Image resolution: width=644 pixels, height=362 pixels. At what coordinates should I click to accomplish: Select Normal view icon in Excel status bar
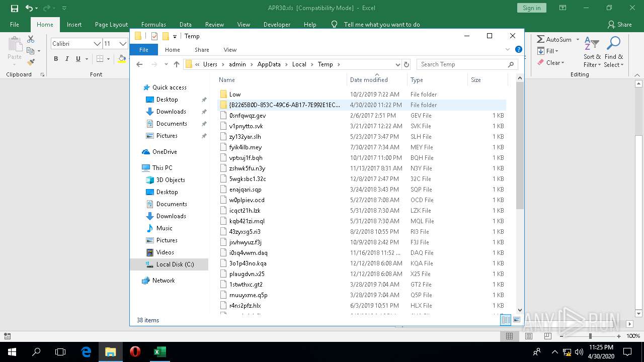tap(509, 336)
